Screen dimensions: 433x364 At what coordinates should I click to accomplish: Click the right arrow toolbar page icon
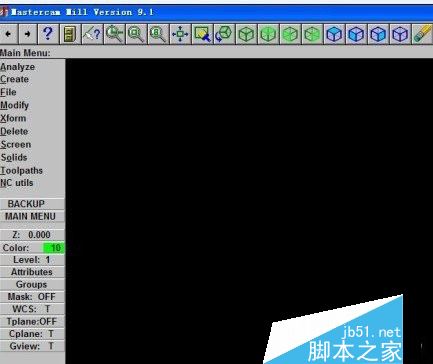[x=28, y=34]
